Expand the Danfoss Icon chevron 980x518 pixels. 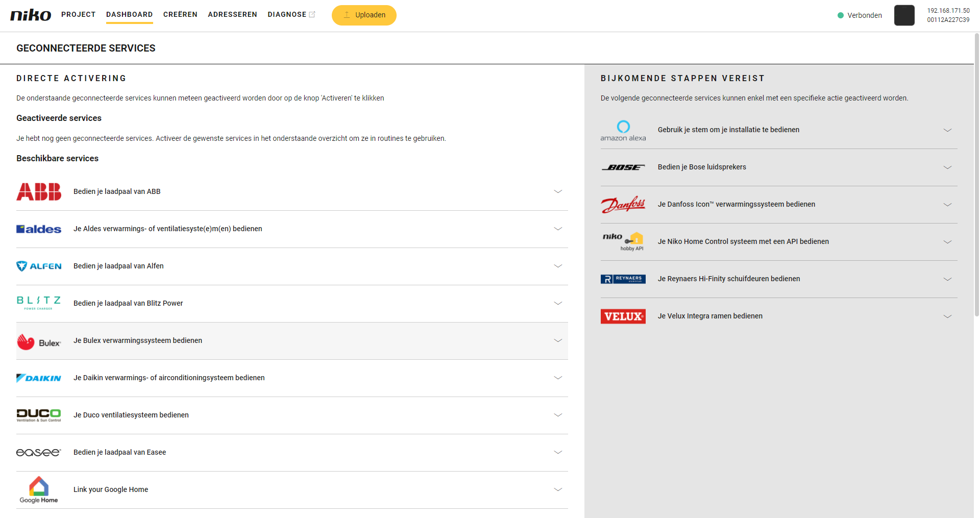(x=948, y=204)
